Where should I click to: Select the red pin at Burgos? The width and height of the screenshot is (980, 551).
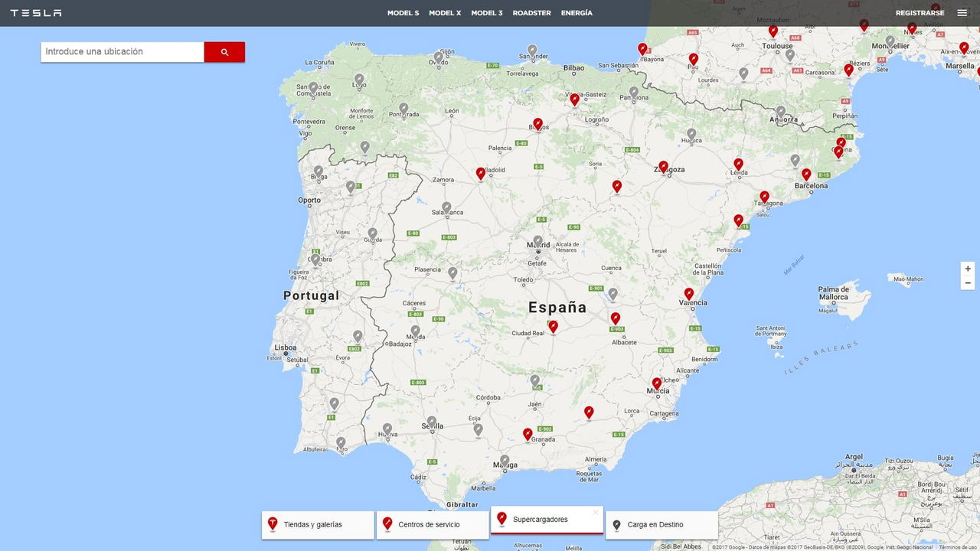538,124
